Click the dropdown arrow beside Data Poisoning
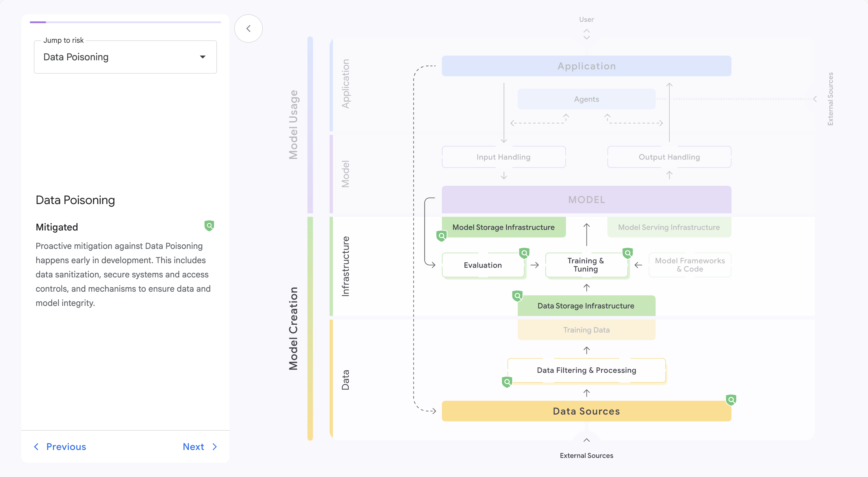868x477 pixels. tap(202, 57)
